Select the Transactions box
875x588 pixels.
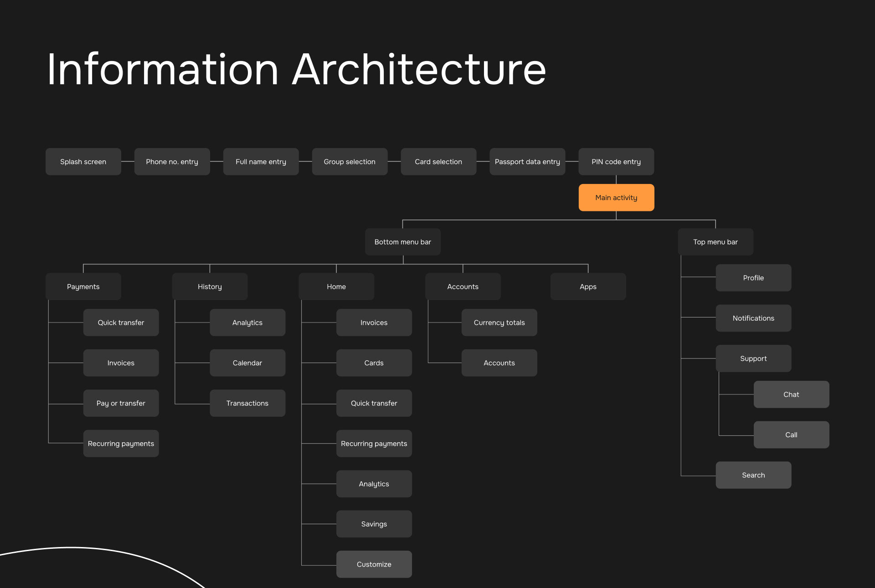(247, 403)
